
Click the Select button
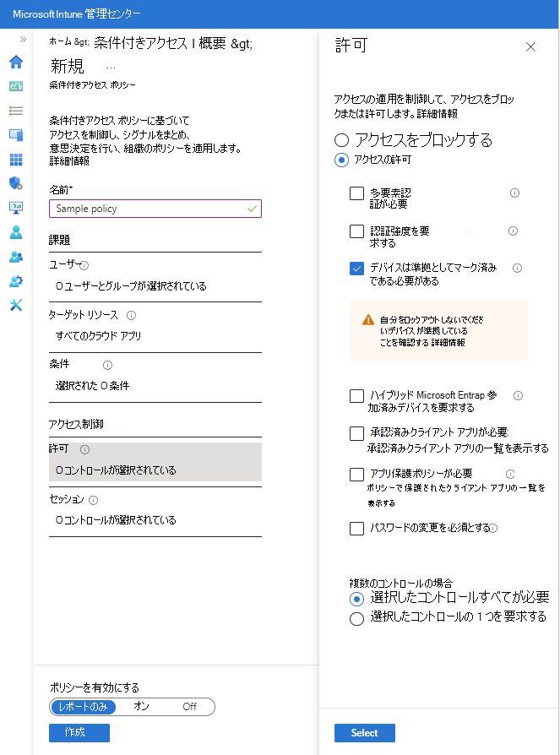(x=365, y=733)
